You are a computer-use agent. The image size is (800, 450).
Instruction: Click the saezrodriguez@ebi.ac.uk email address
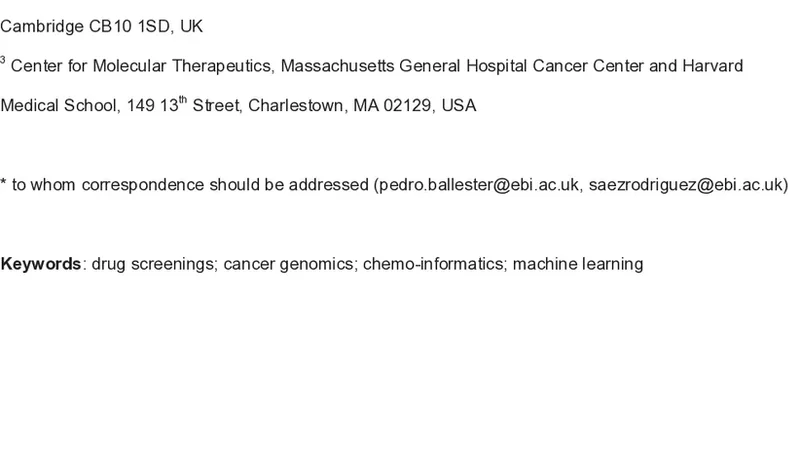(686, 185)
